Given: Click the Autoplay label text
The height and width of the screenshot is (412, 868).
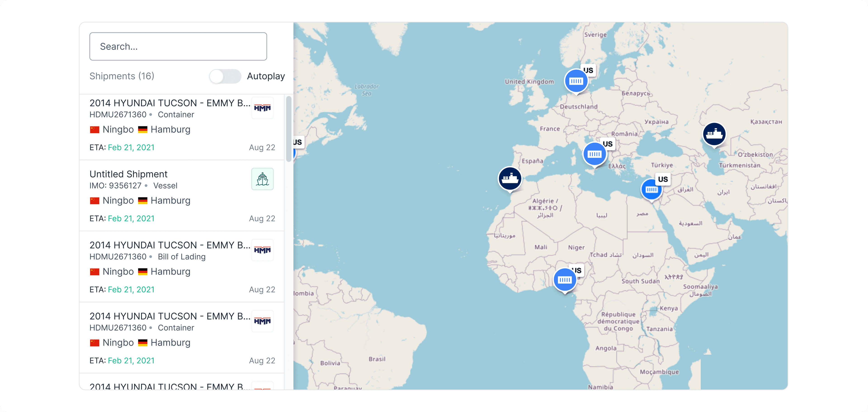Looking at the screenshot, I should pyautogui.click(x=266, y=76).
